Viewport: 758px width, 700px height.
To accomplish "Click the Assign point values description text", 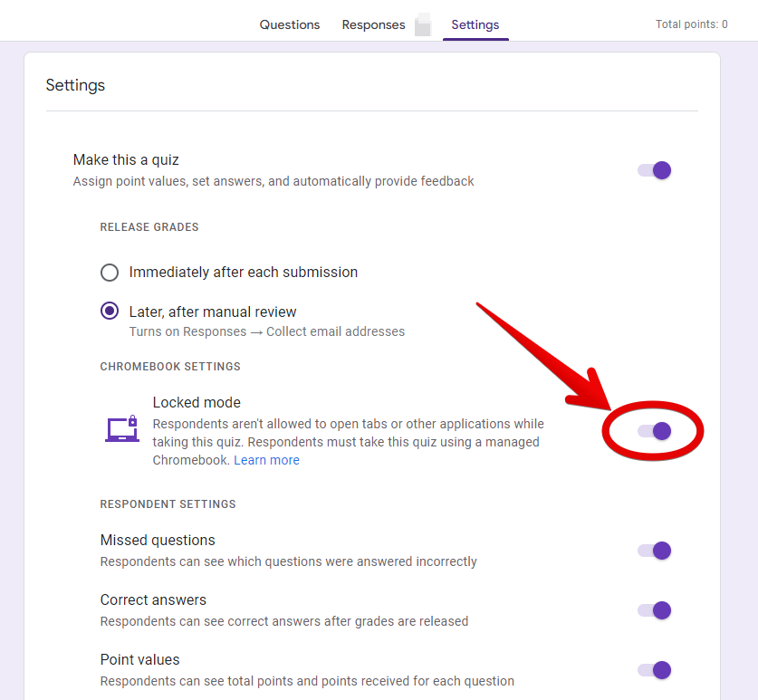I will point(273,181).
